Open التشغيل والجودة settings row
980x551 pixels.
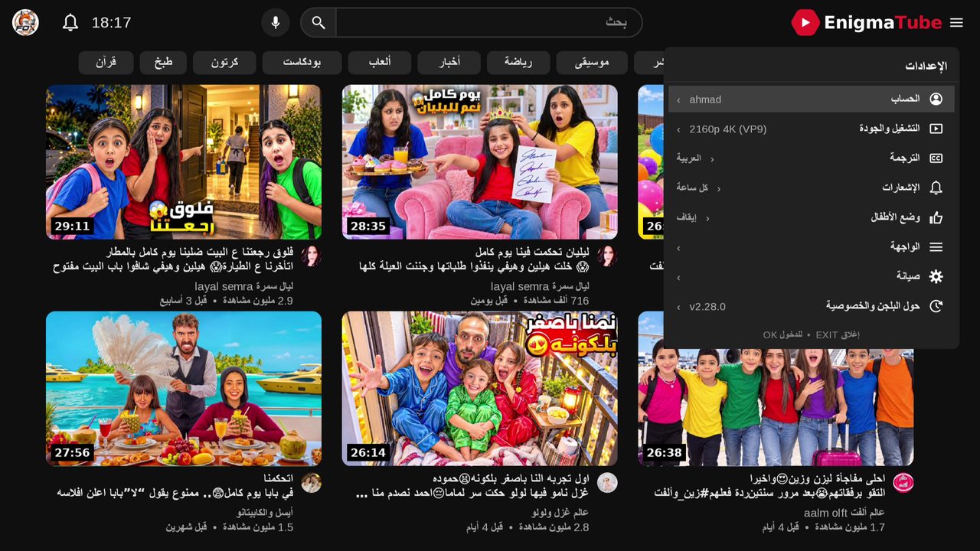point(812,129)
